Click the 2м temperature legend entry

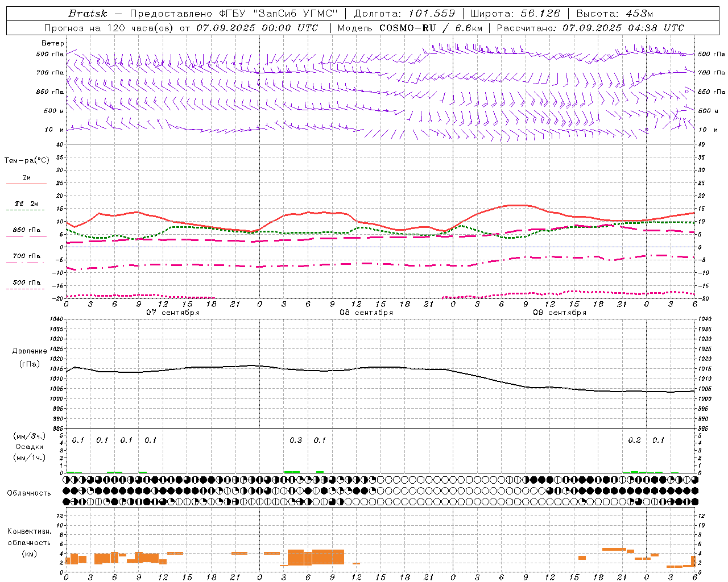click(x=27, y=177)
